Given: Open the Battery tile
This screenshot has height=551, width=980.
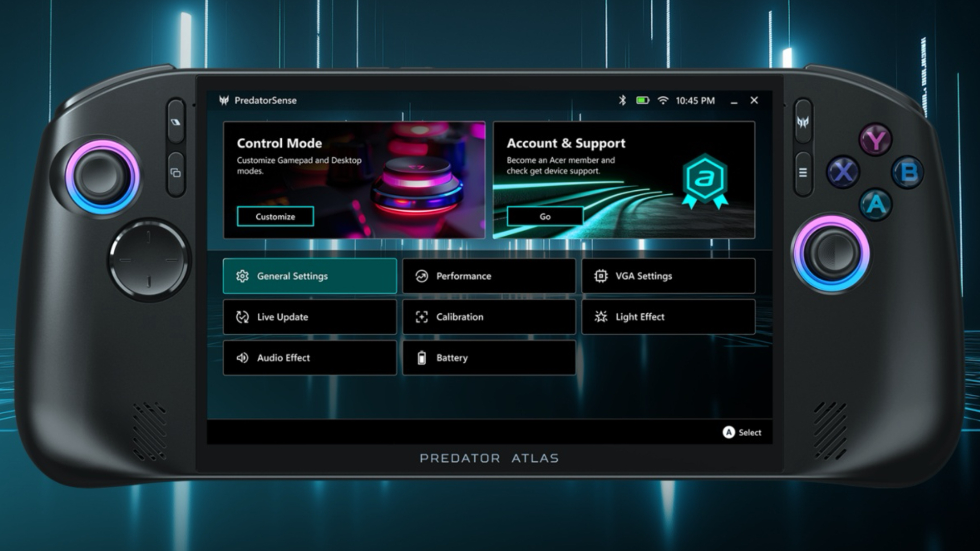Looking at the screenshot, I should click(x=489, y=358).
